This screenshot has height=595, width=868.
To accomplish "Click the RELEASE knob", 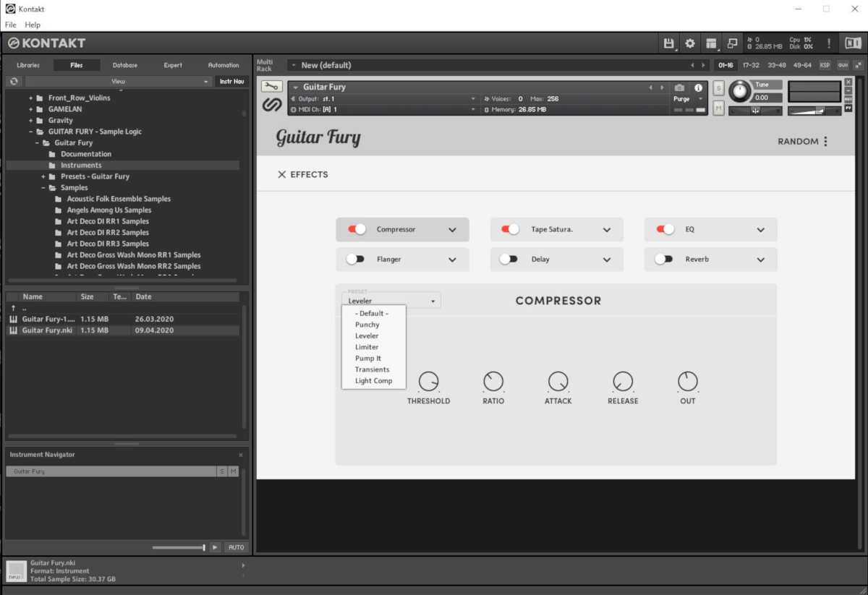I will pyautogui.click(x=623, y=382).
